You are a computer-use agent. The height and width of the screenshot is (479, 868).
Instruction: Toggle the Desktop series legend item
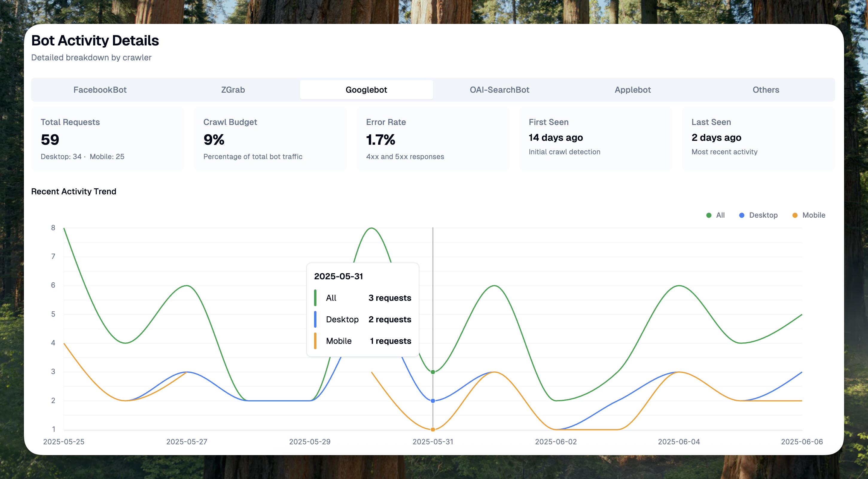[x=763, y=215]
